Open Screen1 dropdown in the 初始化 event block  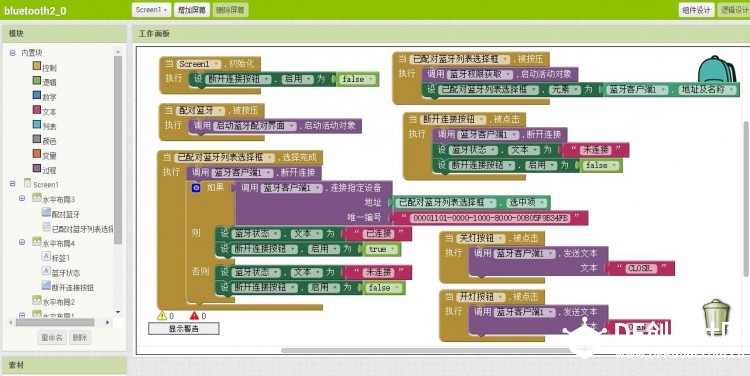[199, 64]
